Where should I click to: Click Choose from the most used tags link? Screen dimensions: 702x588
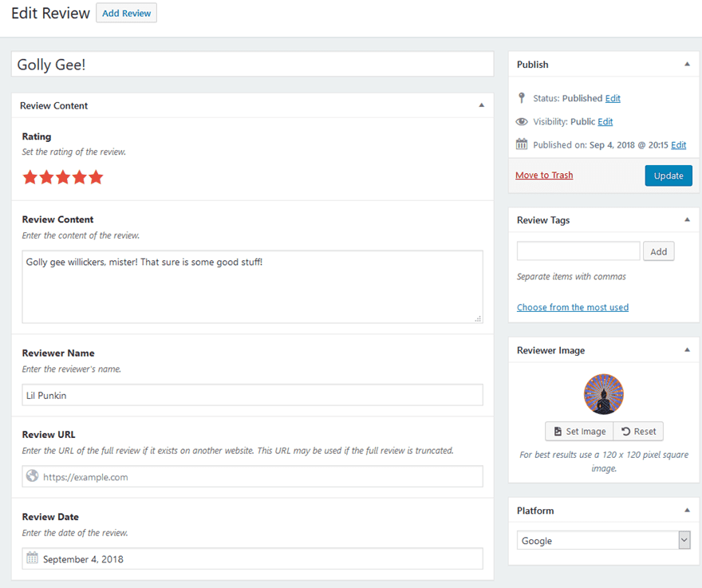[573, 306]
